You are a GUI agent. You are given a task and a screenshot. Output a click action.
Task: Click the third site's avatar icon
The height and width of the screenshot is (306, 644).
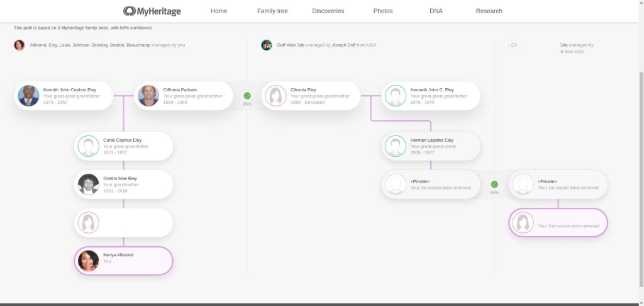point(514,45)
